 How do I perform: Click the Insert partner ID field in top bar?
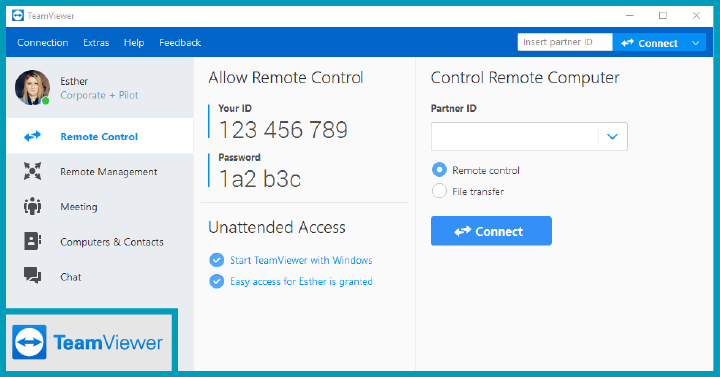565,42
